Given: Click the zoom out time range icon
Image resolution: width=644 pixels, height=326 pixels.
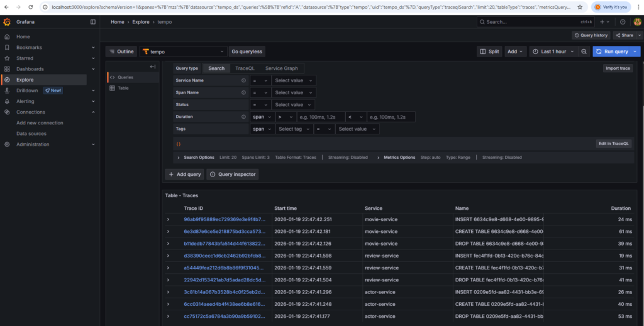Looking at the screenshot, I should coord(584,52).
